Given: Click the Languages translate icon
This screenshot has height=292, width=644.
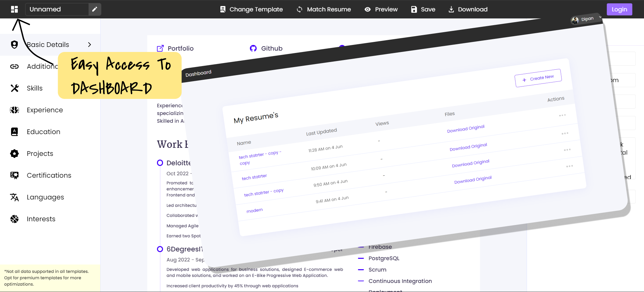Looking at the screenshot, I should point(14,197).
